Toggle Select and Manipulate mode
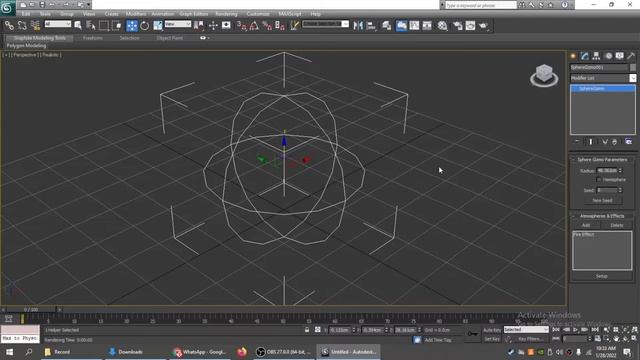Image resolution: width=640 pixels, height=360 pixels. (x=213, y=26)
